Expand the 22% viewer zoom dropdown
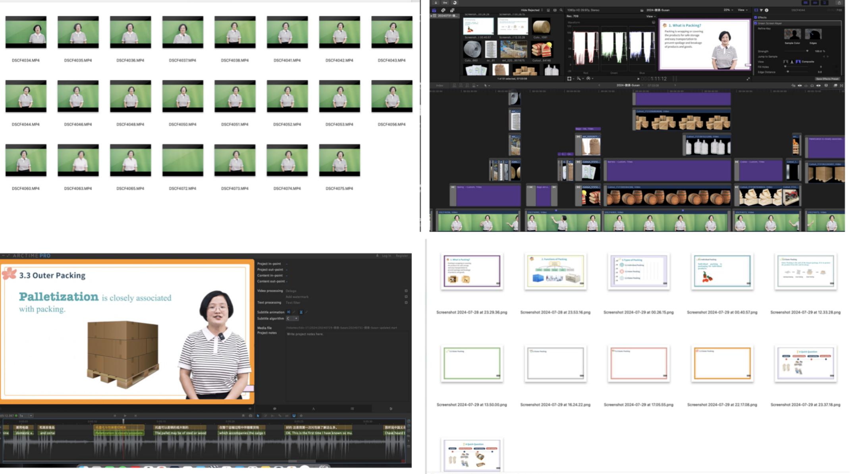 coord(728,10)
